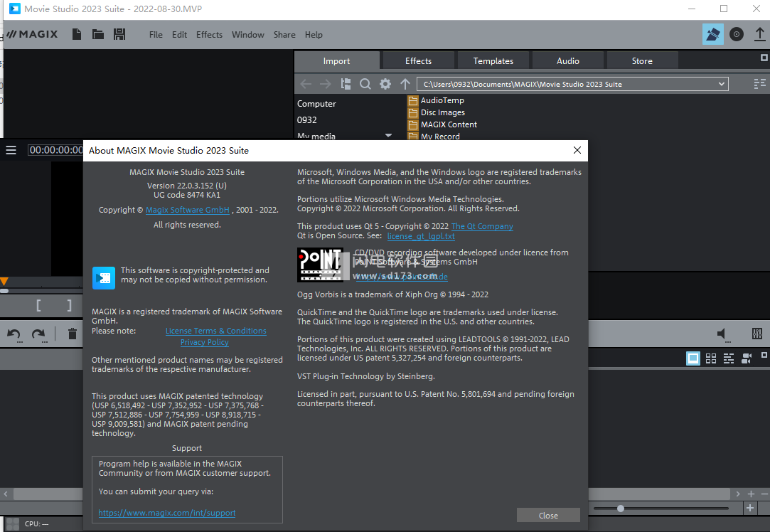This screenshot has height=532, width=770.
Task: Set the range end bracket marker
Action: click(x=69, y=306)
